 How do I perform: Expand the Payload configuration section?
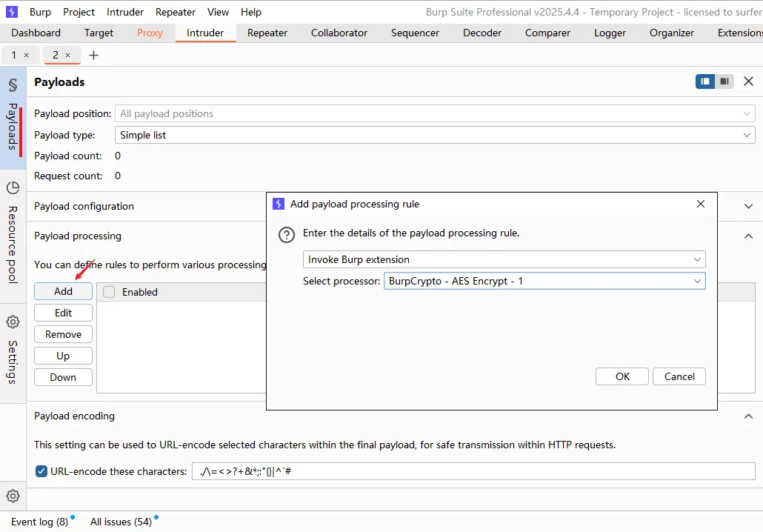pyautogui.click(x=748, y=207)
